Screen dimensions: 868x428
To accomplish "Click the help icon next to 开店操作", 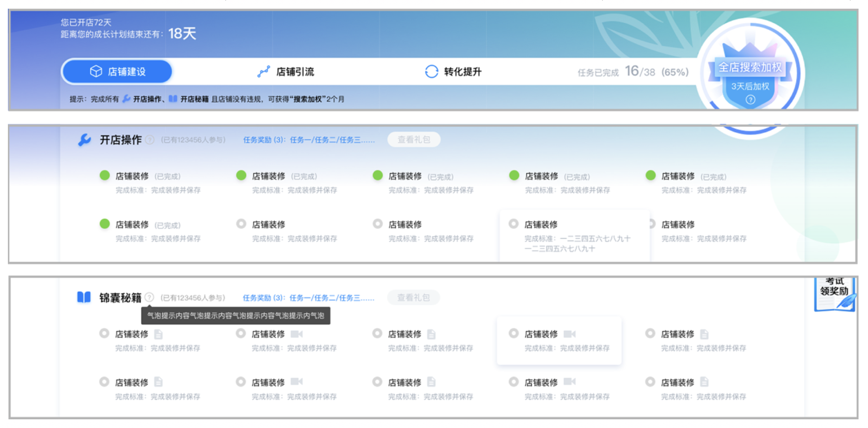I will pyautogui.click(x=150, y=140).
